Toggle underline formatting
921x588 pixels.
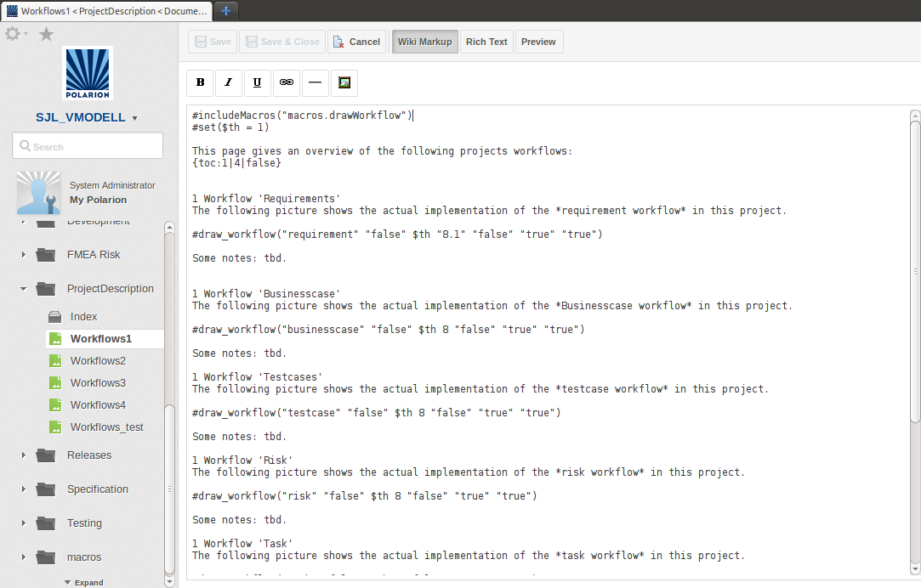[x=257, y=82]
